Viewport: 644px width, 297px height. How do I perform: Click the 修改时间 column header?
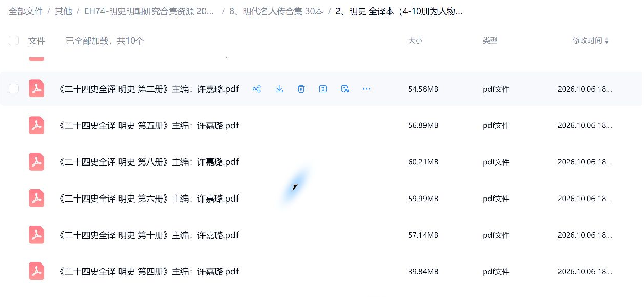[587, 41]
